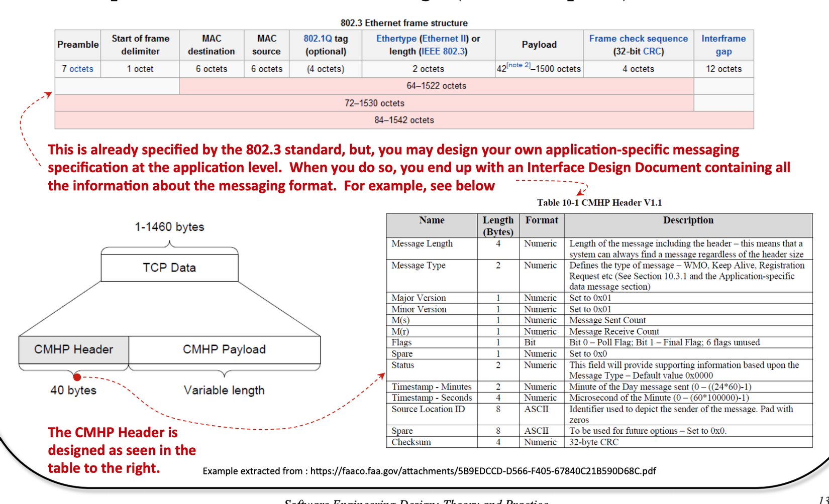Image resolution: width=829 pixels, height=504 pixels.
Task: Click the 'Variable length' label
Action: [224, 390]
